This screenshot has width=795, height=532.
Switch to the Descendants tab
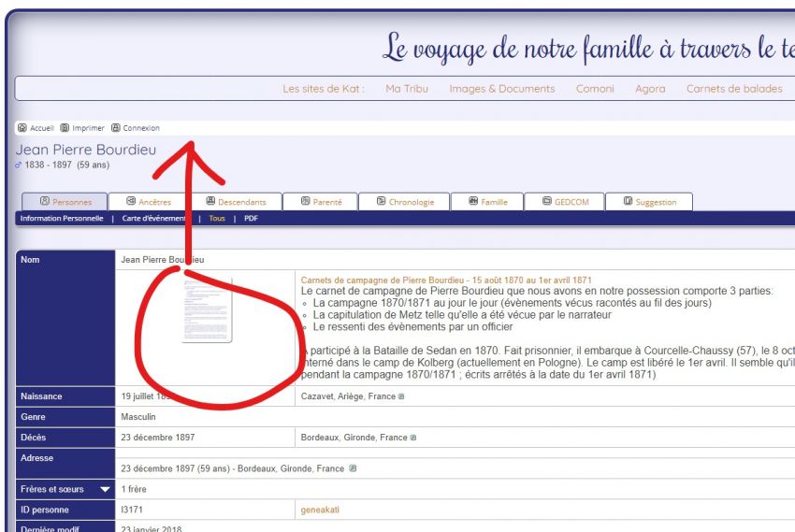[x=235, y=202]
